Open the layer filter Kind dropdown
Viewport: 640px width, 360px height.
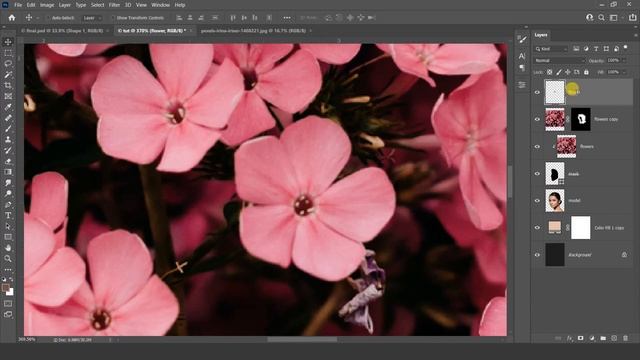[x=551, y=49]
